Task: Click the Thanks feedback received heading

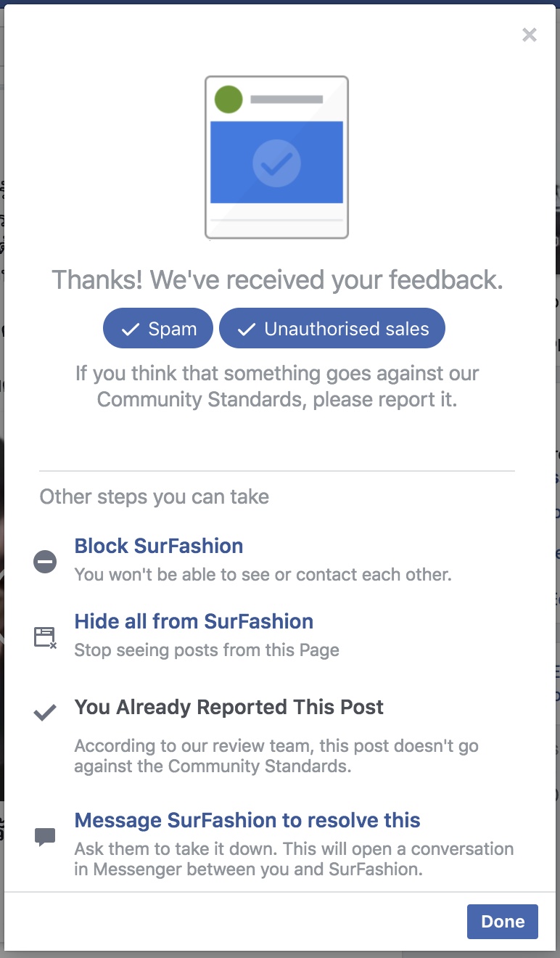Action: coord(277,279)
